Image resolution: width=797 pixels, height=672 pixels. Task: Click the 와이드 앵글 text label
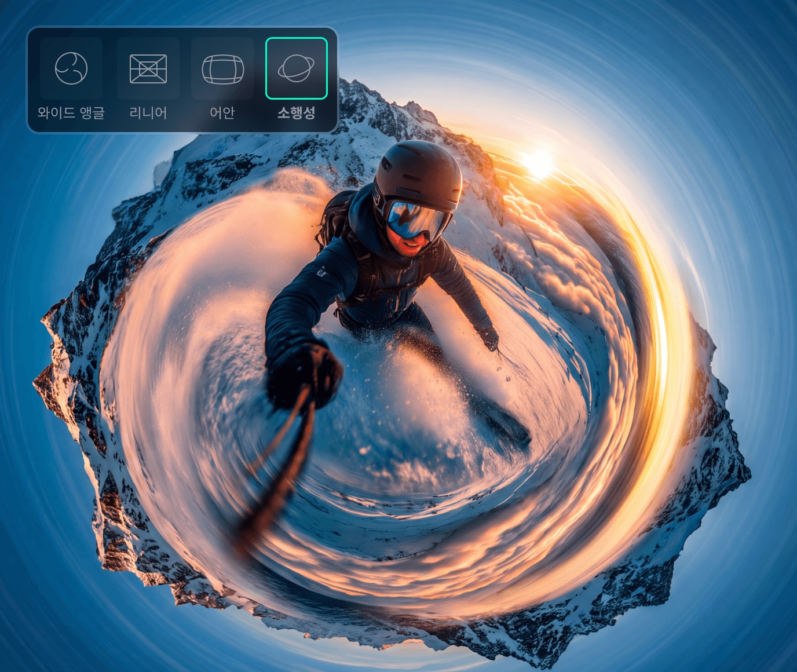71,112
